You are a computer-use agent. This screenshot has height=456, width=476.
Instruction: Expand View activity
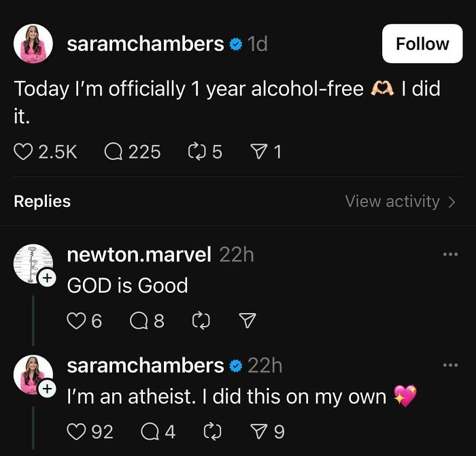(400, 201)
